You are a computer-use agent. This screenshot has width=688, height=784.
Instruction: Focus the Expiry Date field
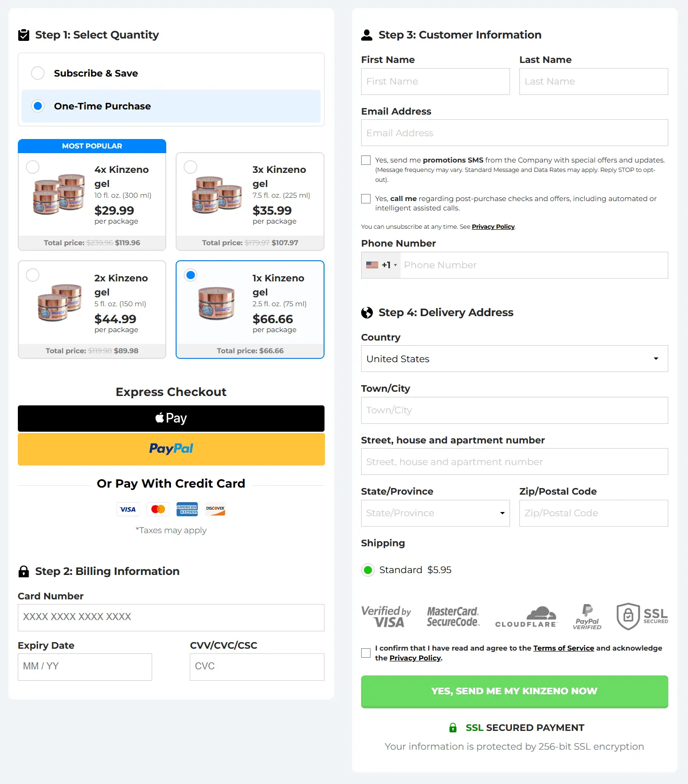(x=85, y=667)
